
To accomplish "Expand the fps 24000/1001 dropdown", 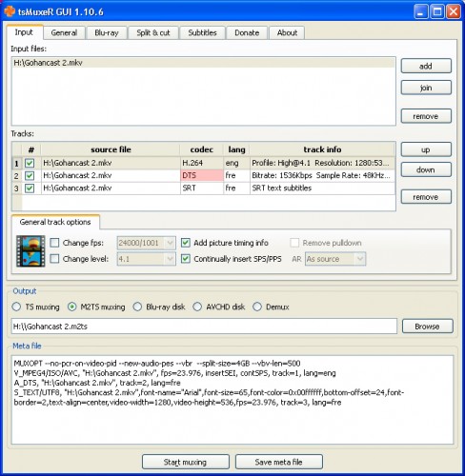I will [x=146, y=243].
